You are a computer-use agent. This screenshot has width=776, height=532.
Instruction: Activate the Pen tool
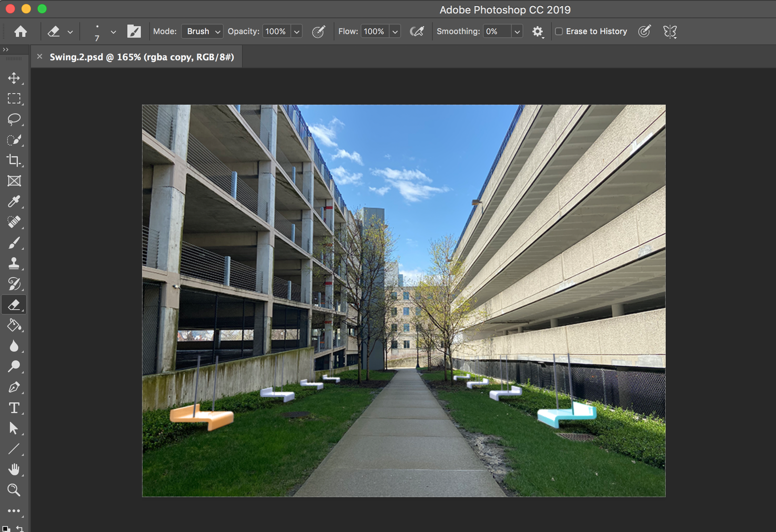[14, 387]
